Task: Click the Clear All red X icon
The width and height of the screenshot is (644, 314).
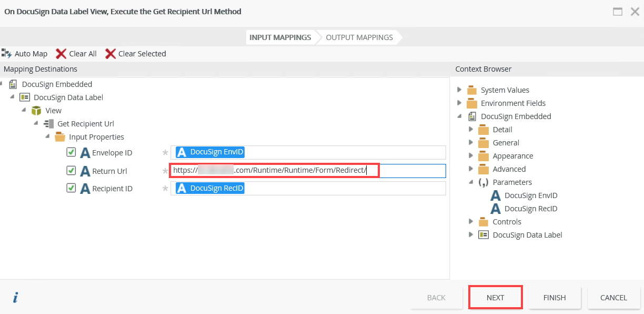Action: pos(61,53)
